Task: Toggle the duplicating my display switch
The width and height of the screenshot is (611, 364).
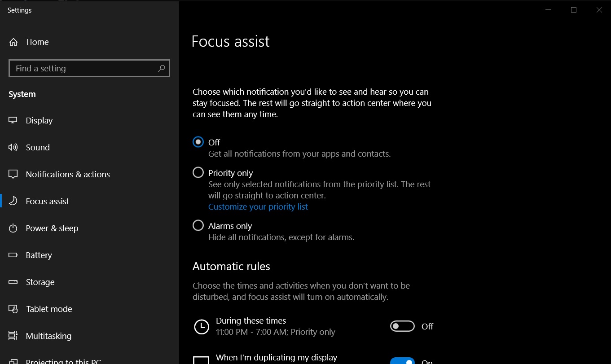Action: 402,361
